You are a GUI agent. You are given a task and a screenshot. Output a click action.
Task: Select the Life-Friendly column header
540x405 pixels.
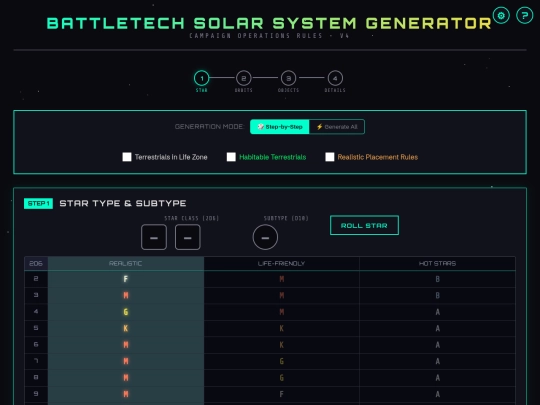(281, 263)
